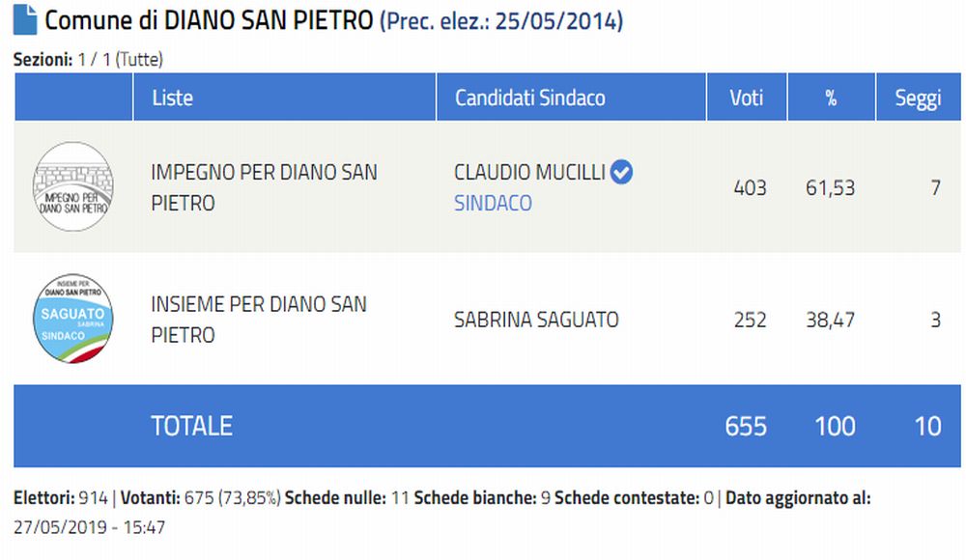
Task: Select list name Impegno per Diano San Pietro
Action: pyautogui.click(x=264, y=187)
